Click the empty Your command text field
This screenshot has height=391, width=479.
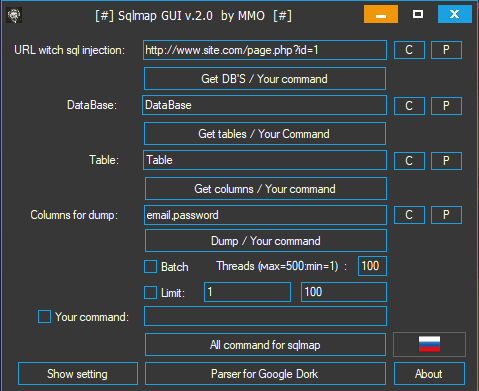tap(265, 316)
